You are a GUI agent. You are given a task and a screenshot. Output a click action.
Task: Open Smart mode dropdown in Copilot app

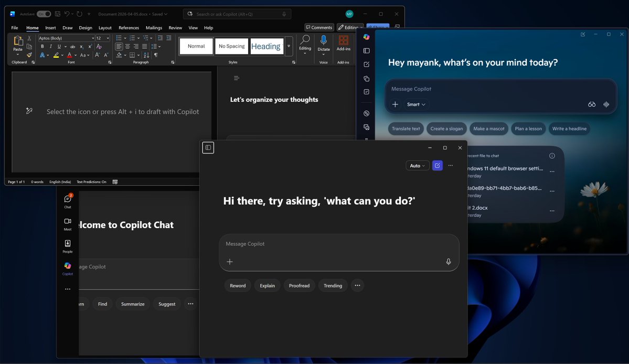click(x=415, y=104)
